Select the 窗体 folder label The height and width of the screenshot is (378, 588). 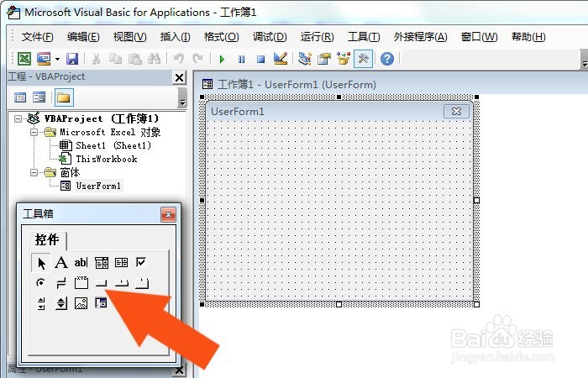[x=70, y=172]
